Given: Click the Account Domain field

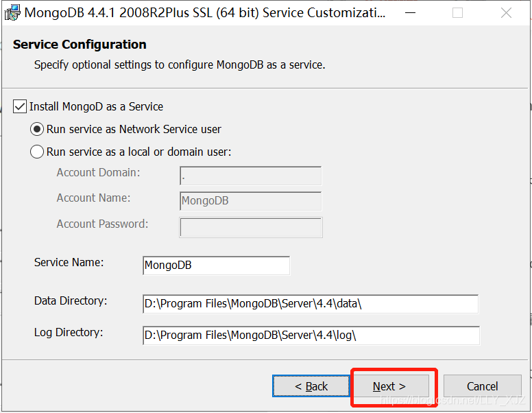Looking at the screenshot, I should click(x=250, y=176).
